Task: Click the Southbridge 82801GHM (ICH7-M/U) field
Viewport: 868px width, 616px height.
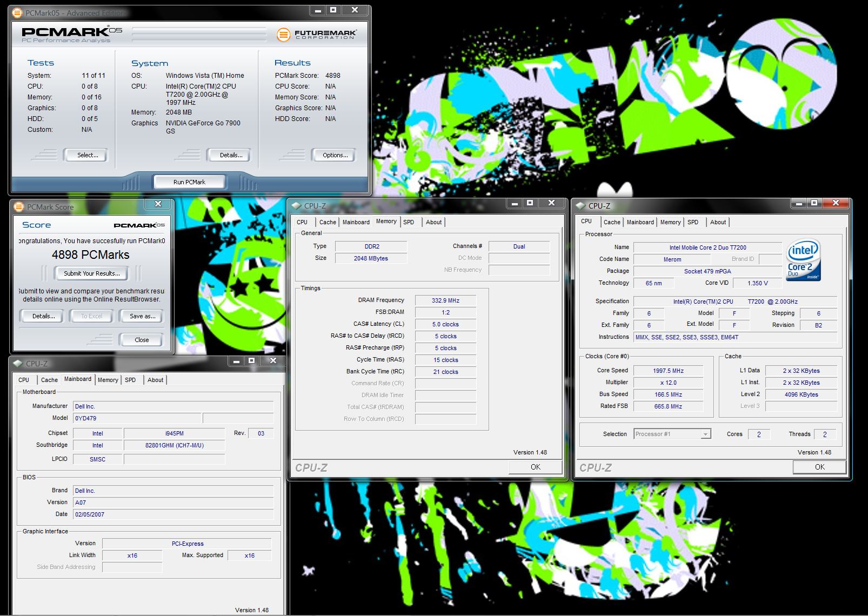Action: tap(174, 445)
